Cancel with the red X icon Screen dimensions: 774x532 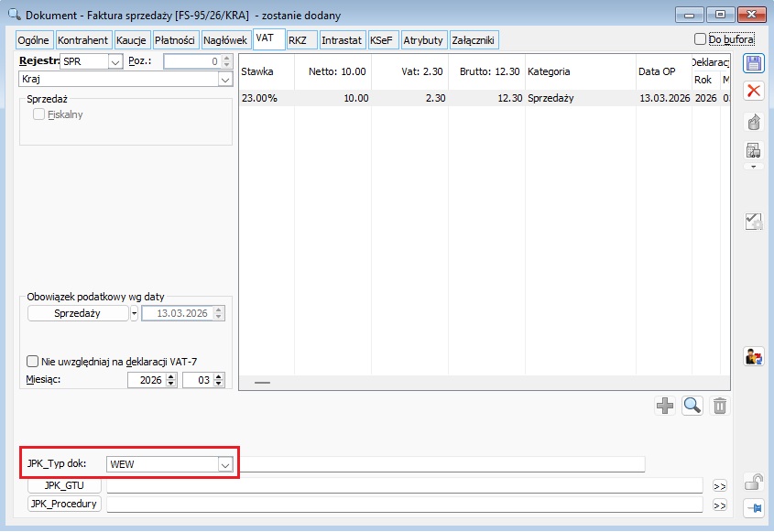[x=753, y=91]
